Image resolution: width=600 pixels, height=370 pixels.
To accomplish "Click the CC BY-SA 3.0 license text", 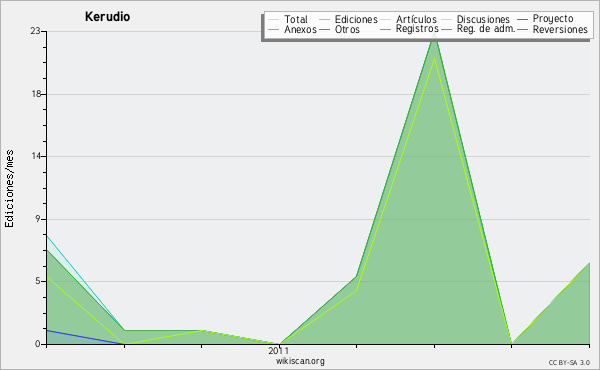I will coord(569,363).
